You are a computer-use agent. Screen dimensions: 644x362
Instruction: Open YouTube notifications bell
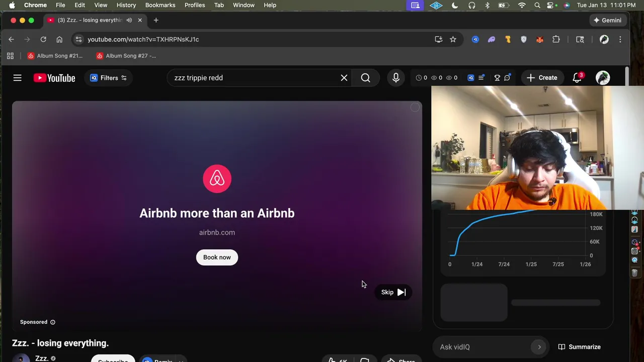pos(577,78)
